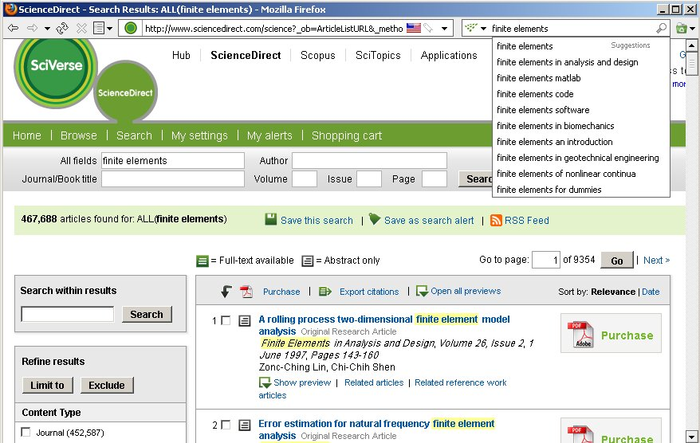Click the Page input field
This screenshot has width=700, height=443.
[434, 179]
